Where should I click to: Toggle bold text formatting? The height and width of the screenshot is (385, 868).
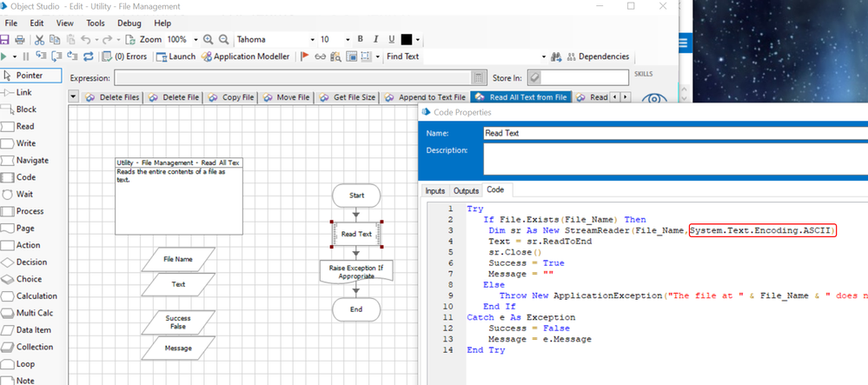click(x=361, y=40)
